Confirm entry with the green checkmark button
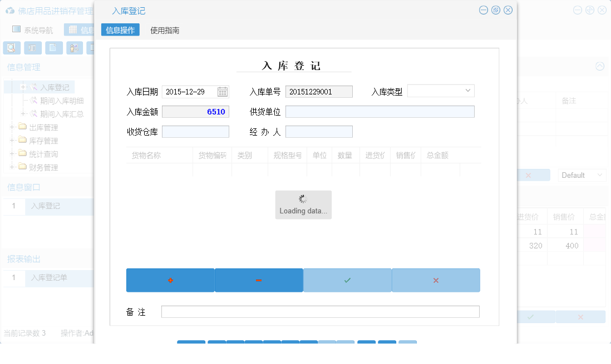This screenshot has height=364, width=611. [x=347, y=280]
